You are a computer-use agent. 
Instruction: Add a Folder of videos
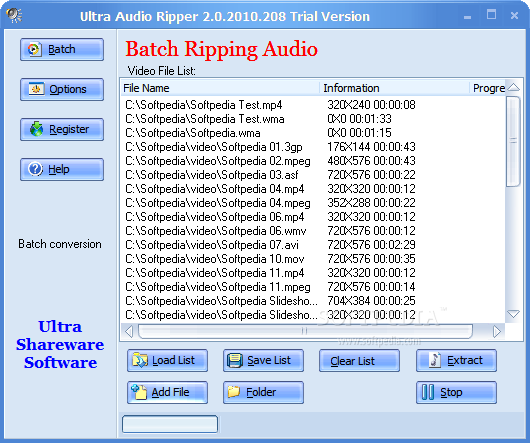click(263, 392)
